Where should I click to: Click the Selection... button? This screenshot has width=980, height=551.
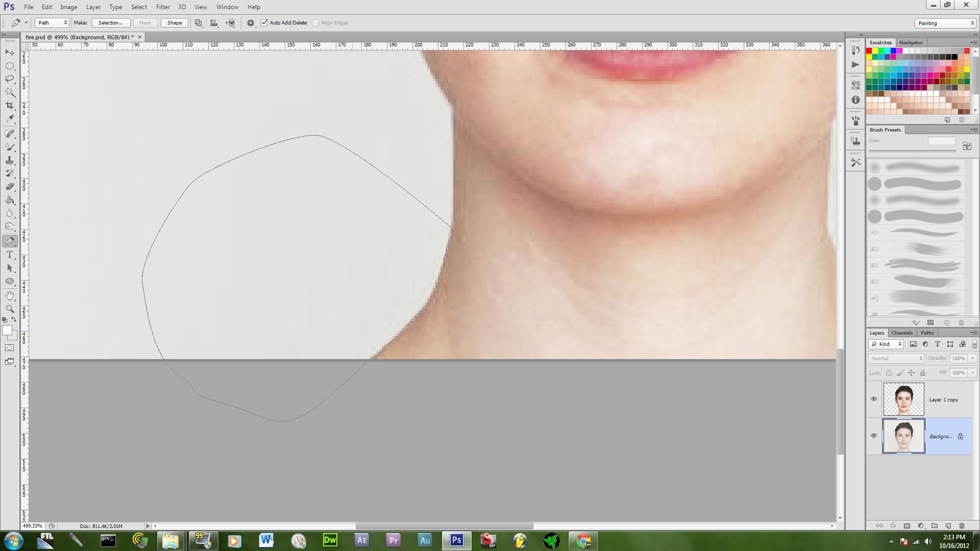[111, 23]
